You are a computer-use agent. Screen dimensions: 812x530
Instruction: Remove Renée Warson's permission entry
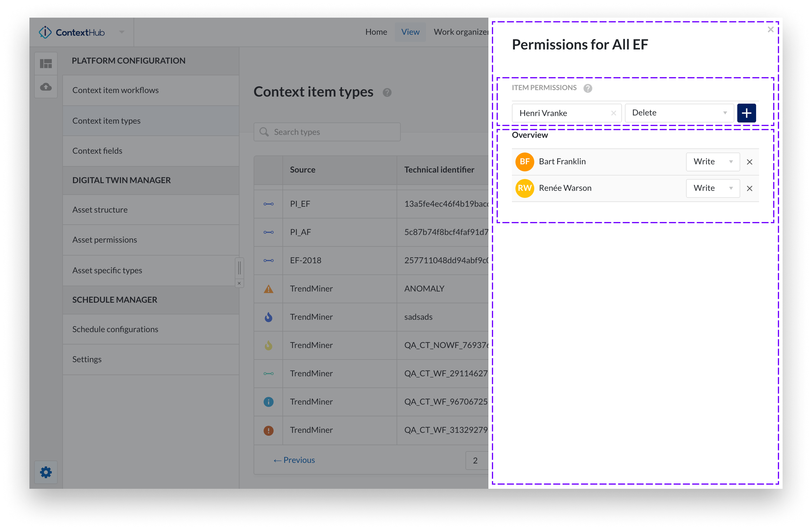point(749,188)
